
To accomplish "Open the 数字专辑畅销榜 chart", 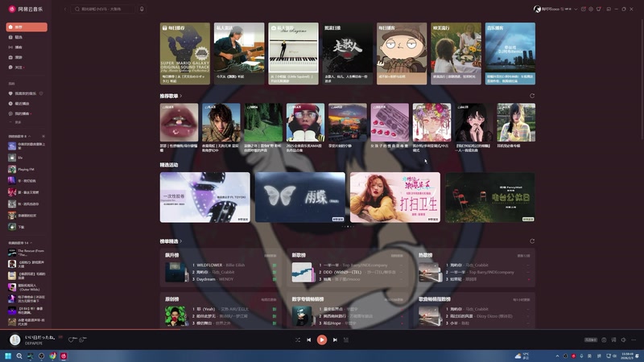I will (x=308, y=299).
